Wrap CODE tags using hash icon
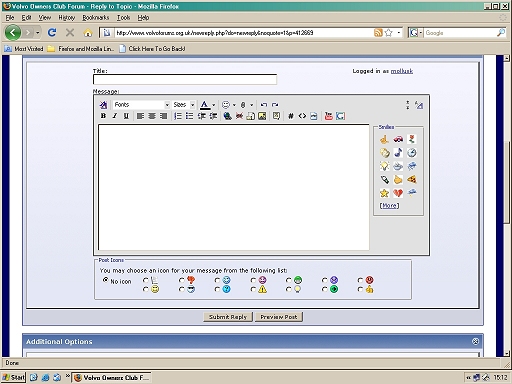This screenshot has width=512, height=384. coord(291,116)
